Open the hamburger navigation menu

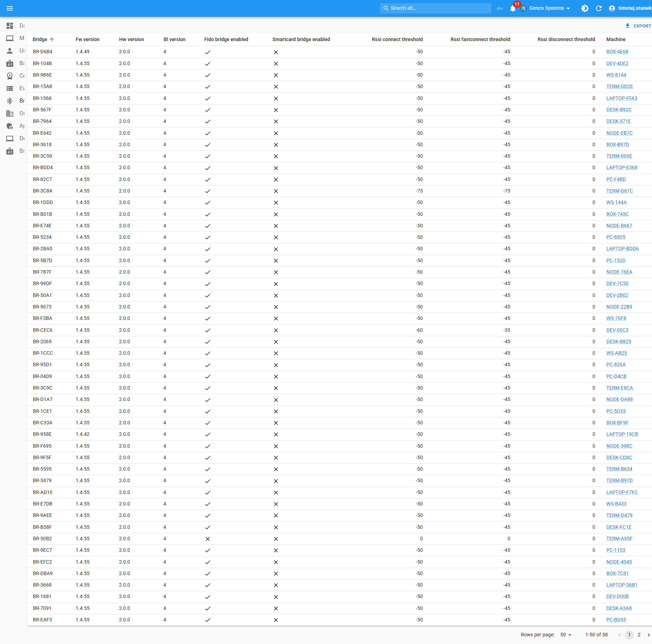pos(10,8)
